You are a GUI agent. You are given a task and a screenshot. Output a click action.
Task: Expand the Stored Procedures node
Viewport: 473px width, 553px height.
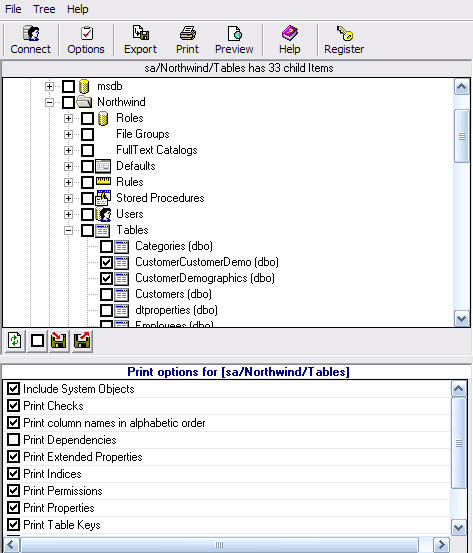tap(68, 198)
